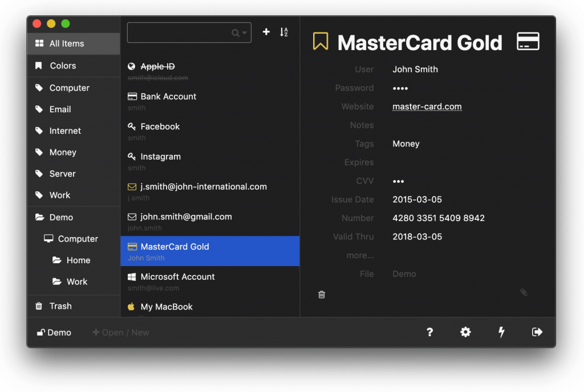This screenshot has width=584, height=392.
Task: Add a new item with the plus icon
Action: [266, 32]
